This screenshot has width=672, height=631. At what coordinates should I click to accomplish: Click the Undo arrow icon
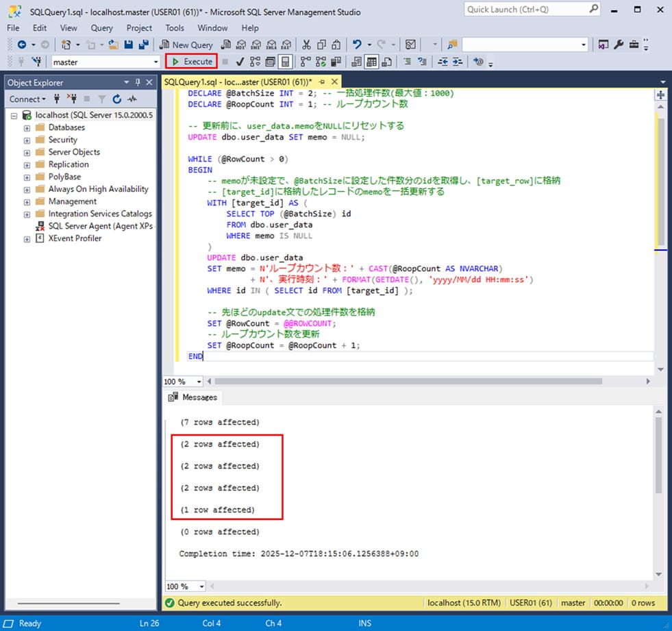click(357, 45)
